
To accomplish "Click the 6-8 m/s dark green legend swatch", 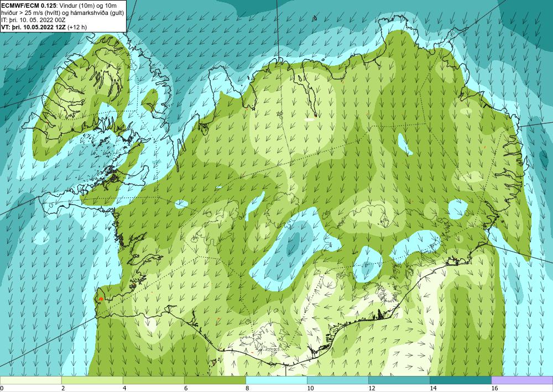I will tap(215, 380).
